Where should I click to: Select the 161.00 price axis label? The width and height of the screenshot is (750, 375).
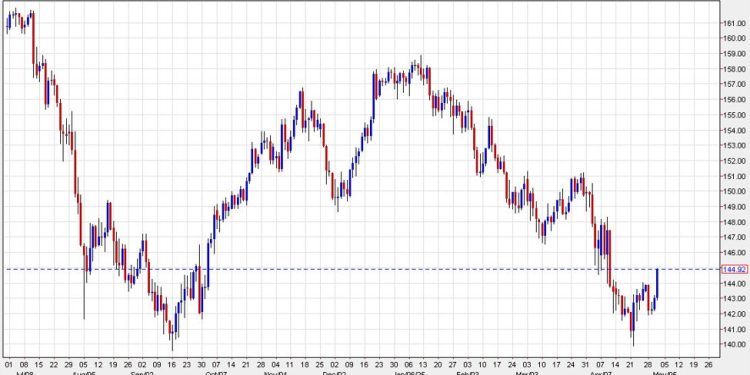tap(734, 22)
